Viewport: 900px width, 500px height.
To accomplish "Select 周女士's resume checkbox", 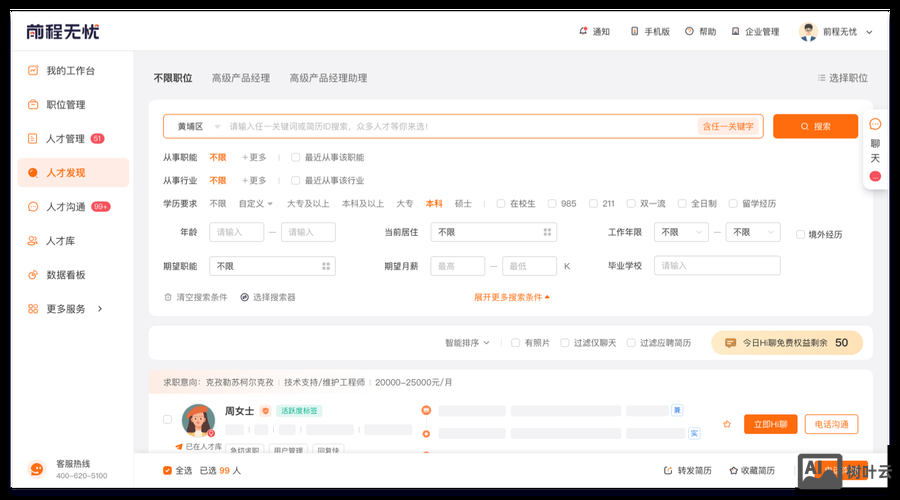I will pos(167,420).
